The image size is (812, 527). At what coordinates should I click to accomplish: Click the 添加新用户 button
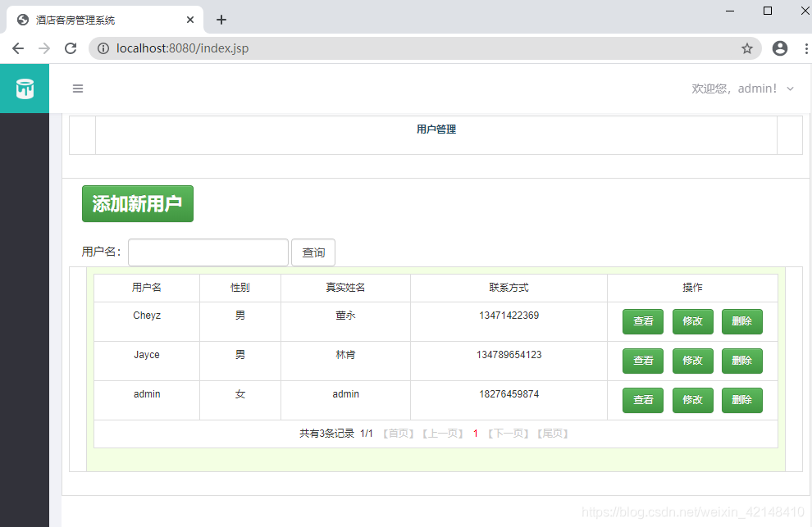(x=138, y=203)
